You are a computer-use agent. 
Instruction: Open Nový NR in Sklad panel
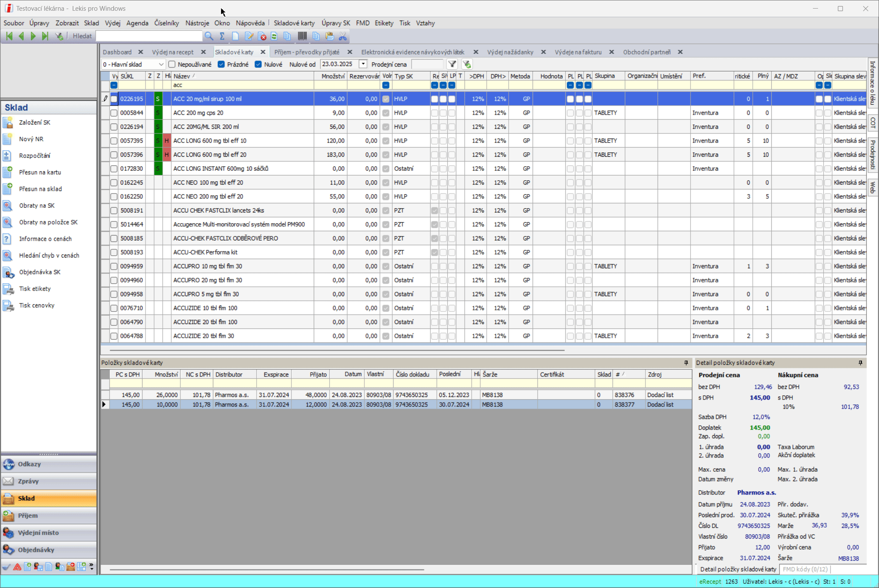[x=31, y=139]
